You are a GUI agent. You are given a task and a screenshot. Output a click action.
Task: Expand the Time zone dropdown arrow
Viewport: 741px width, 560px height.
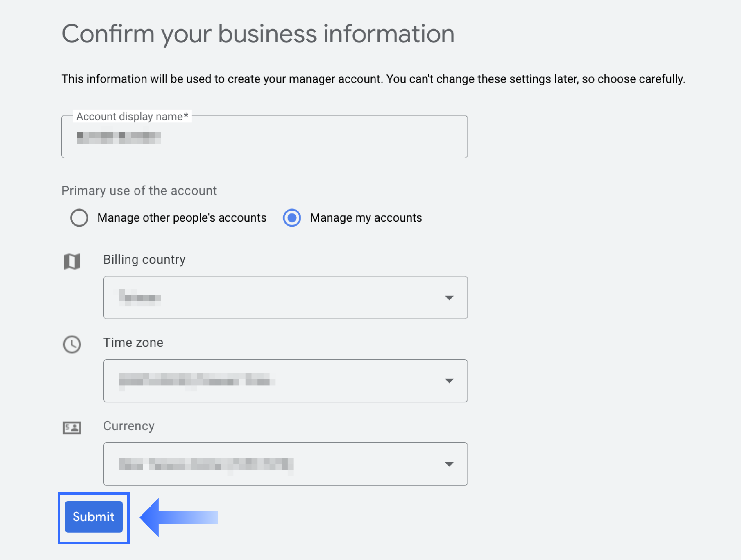[x=449, y=381]
